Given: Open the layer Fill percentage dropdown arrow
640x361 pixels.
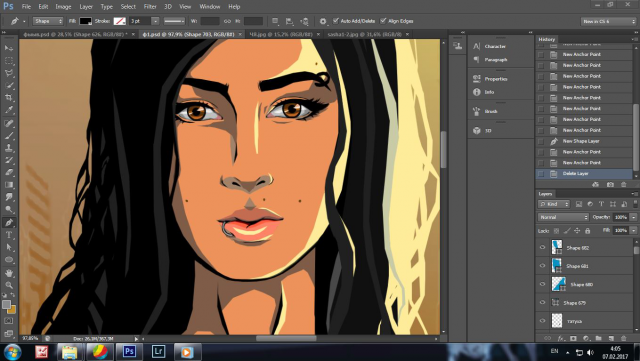Looking at the screenshot, I should point(633,231).
